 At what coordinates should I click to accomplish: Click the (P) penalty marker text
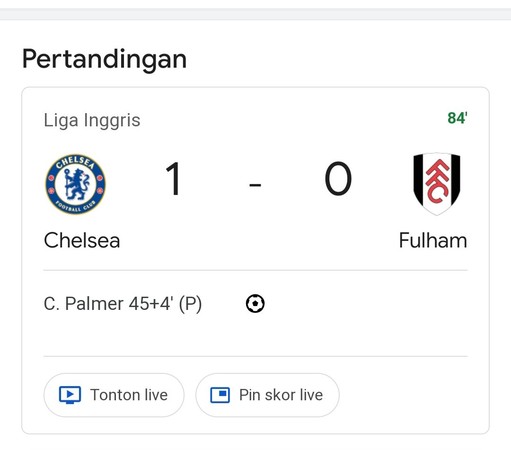coord(190,304)
